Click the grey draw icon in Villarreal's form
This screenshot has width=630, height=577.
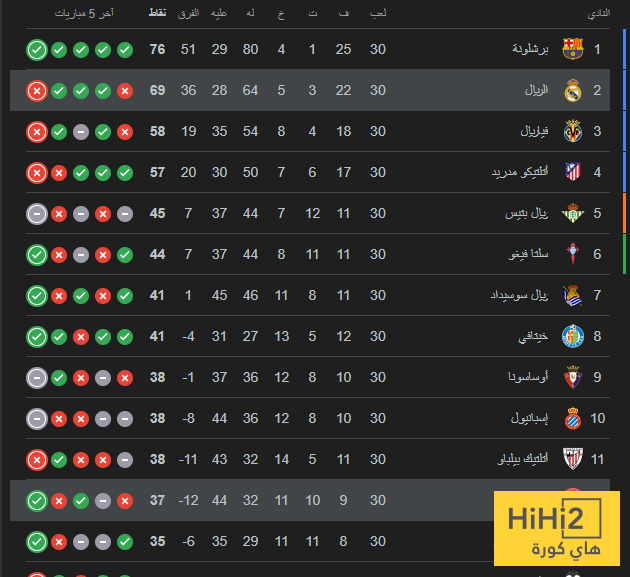click(81, 131)
